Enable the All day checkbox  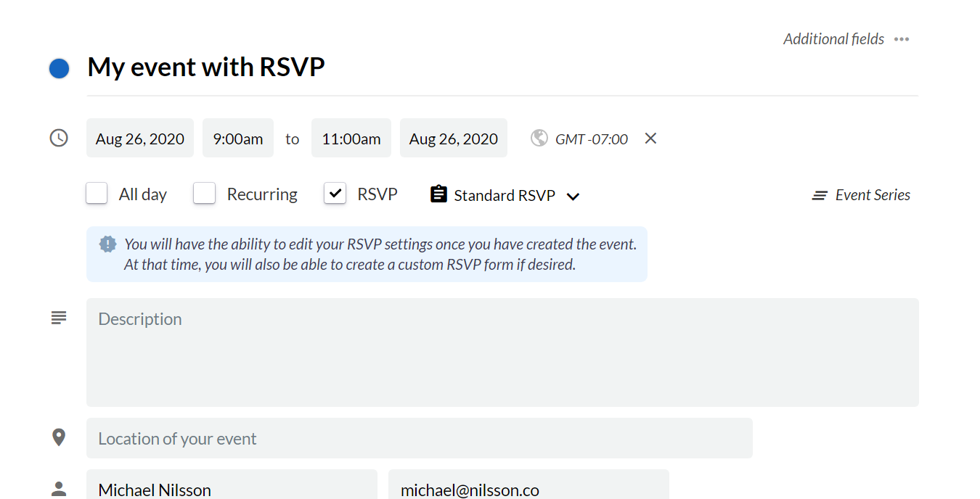(x=97, y=194)
